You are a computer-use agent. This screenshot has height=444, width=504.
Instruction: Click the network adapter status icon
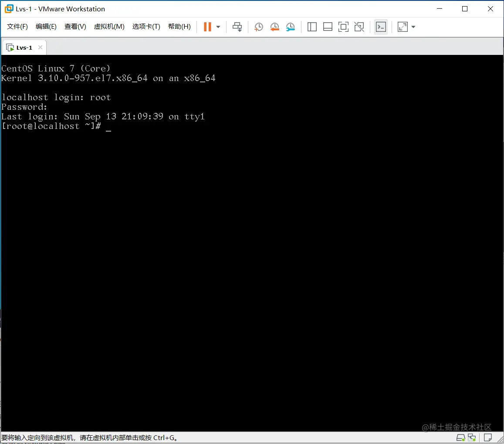(471, 437)
